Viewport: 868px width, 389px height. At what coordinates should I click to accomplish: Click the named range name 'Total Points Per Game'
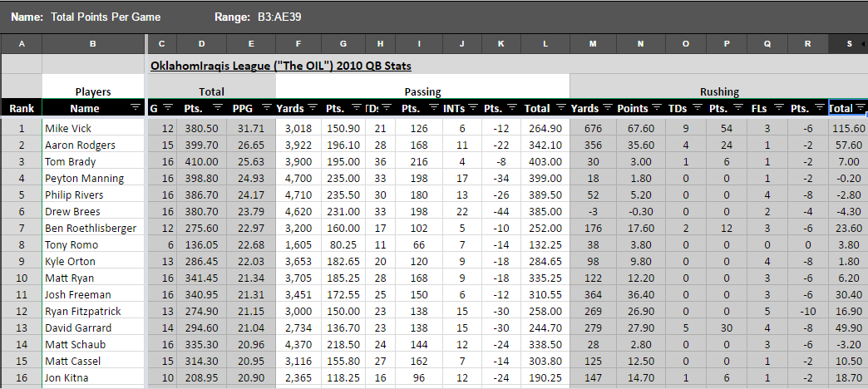click(106, 17)
